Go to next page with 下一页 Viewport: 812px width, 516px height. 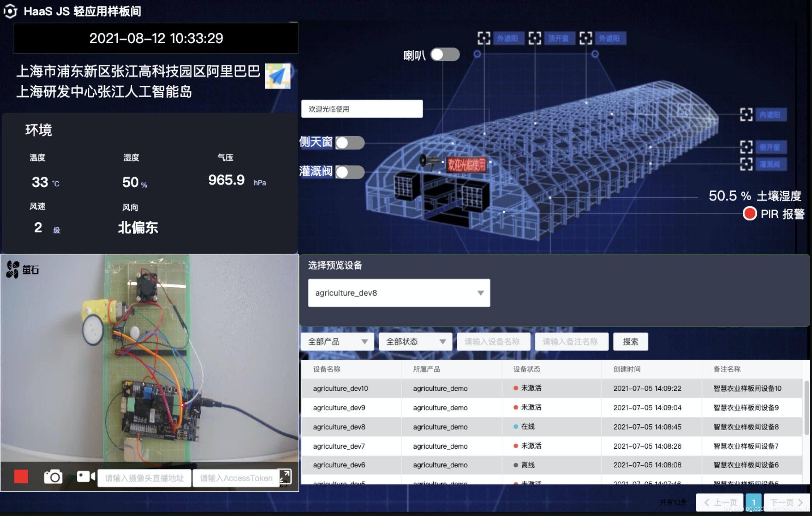click(x=786, y=502)
